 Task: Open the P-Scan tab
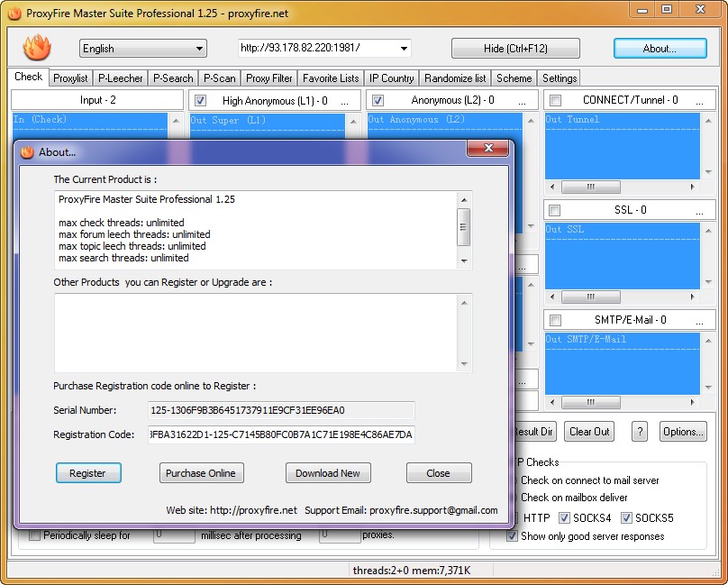(220, 78)
